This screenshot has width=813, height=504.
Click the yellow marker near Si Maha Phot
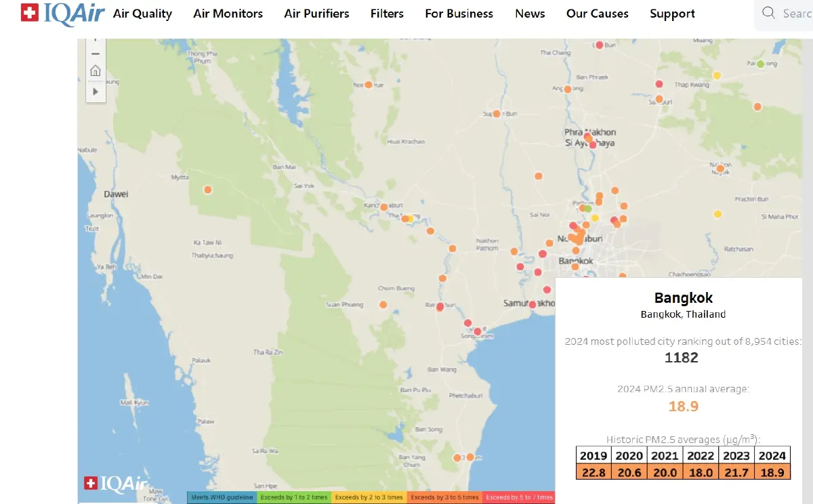(x=717, y=215)
